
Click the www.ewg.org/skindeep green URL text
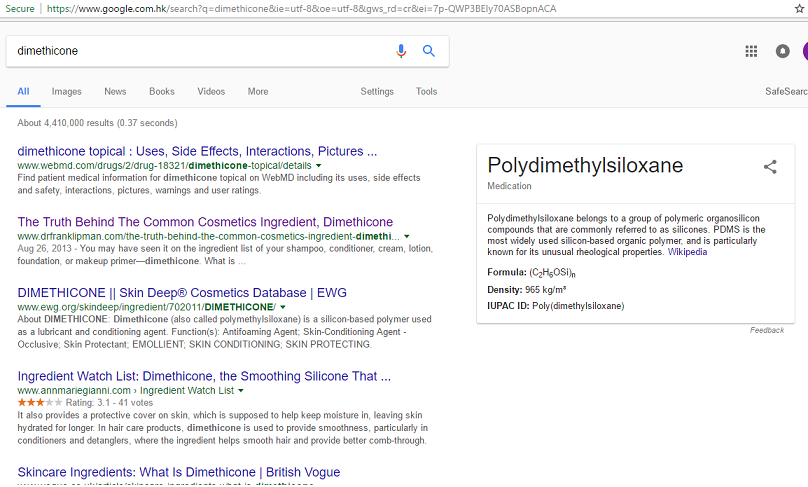click(146, 307)
